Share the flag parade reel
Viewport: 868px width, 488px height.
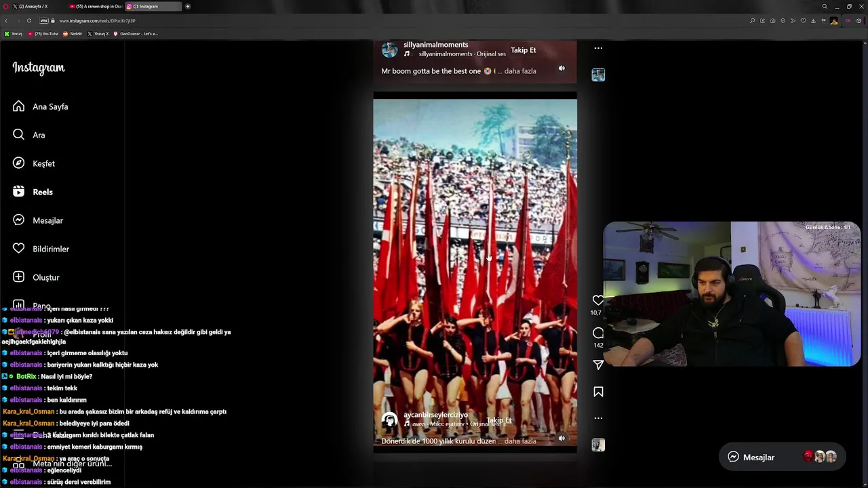(598, 365)
